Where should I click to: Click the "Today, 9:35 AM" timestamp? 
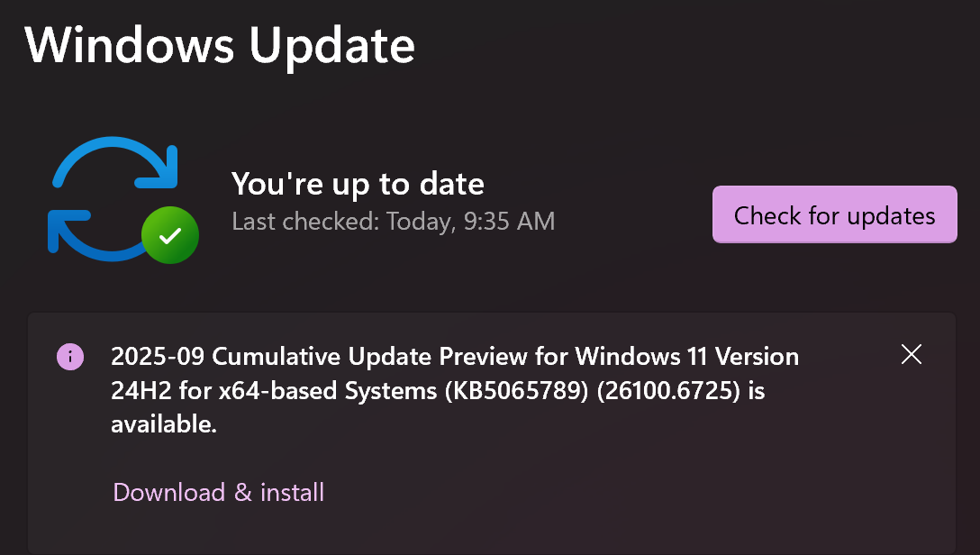point(471,221)
